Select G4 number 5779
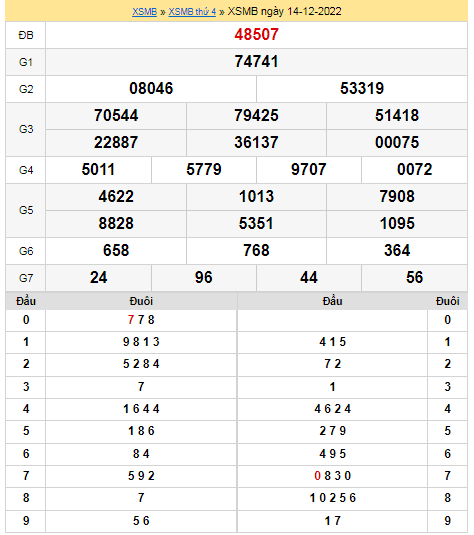The image size is (474, 535). (x=204, y=170)
